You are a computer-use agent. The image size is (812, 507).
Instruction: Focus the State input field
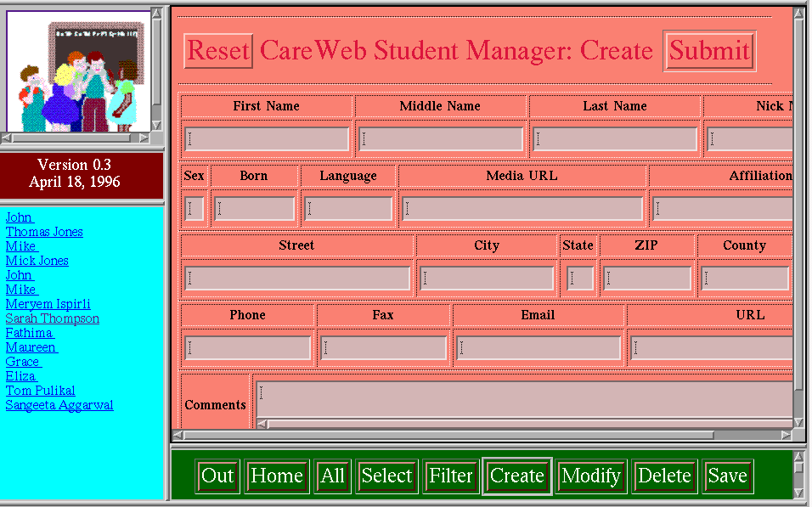click(x=580, y=278)
